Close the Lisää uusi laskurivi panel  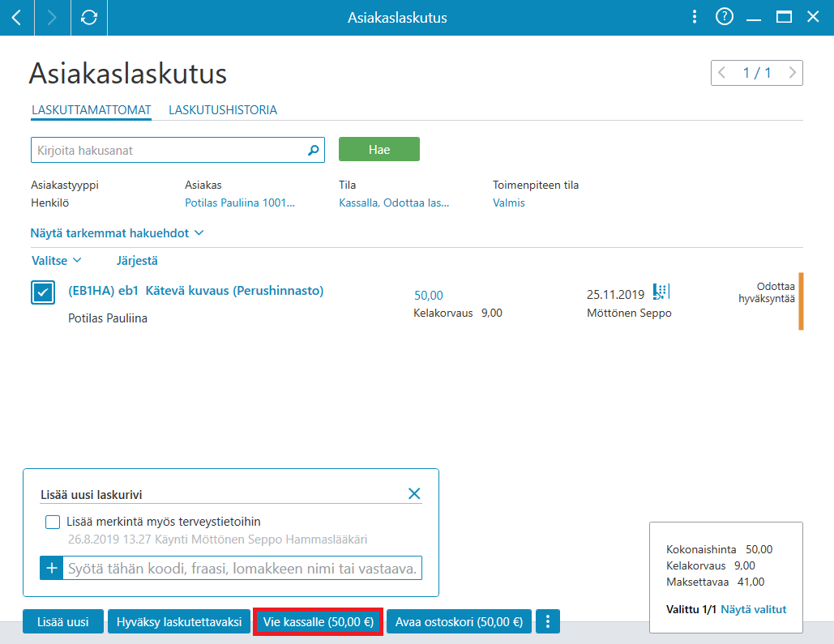coord(414,493)
